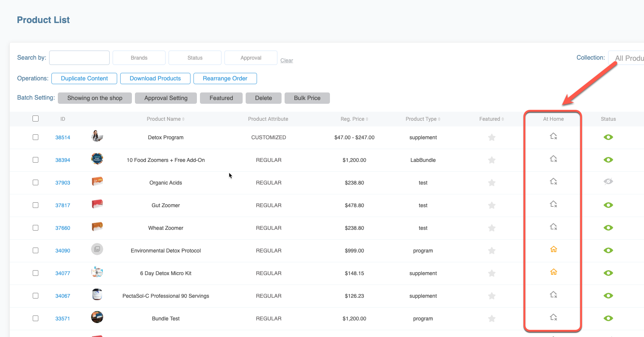Open the Brands filter dropdown
The width and height of the screenshot is (644, 337).
click(x=139, y=58)
